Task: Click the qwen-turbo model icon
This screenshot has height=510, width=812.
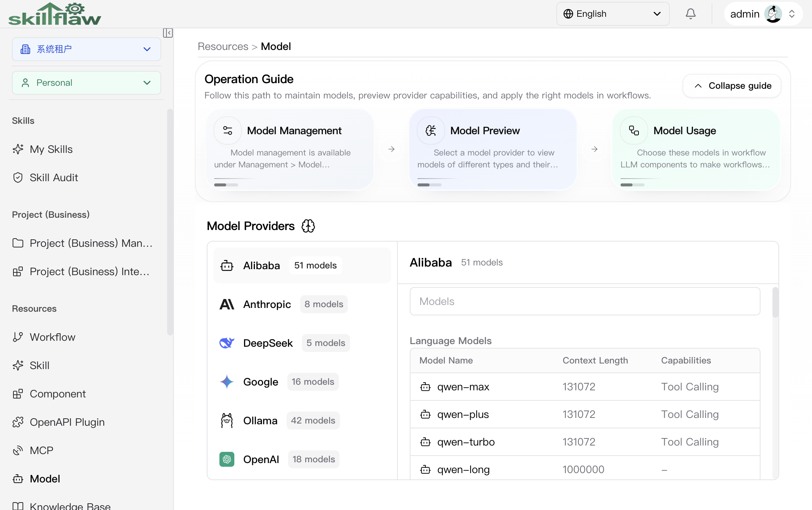Action: pos(425,442)
